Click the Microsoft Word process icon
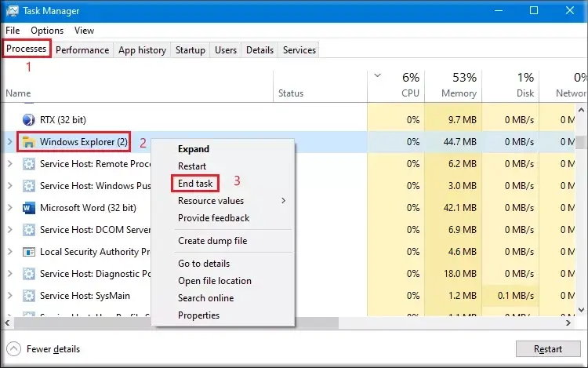Image resolution: width=588 pixels, height=368 pixels. (28, 208)
